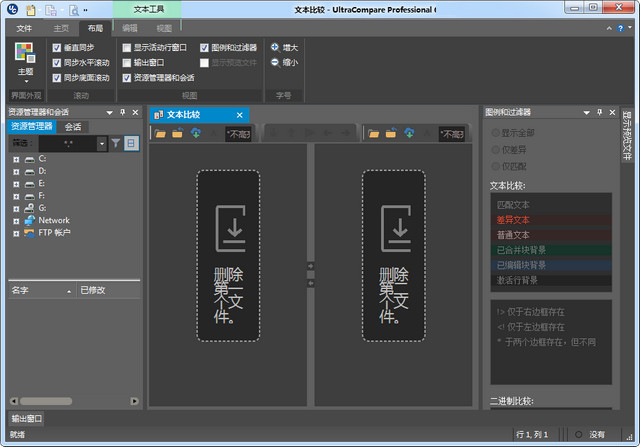Enable the 显示活动行窗口 checkbox
Image resolution: width=640 pixels, height=447 pixels.
click(126, 48)
